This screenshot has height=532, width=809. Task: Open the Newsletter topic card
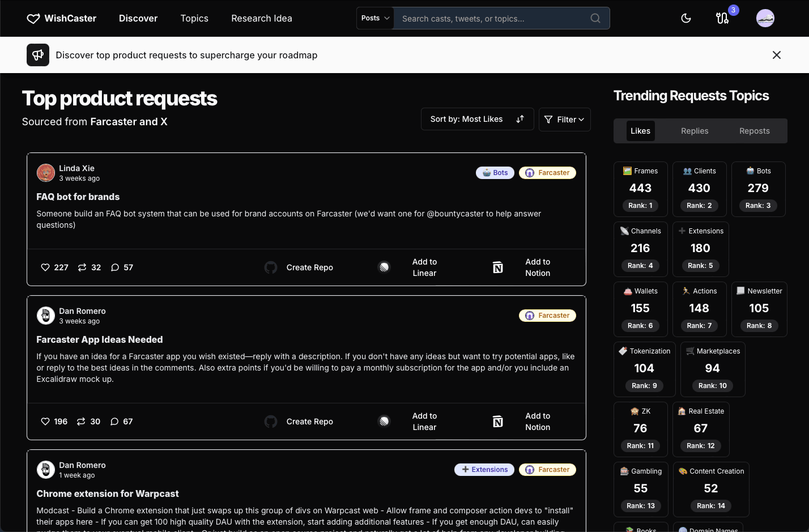tap(759, 309)
